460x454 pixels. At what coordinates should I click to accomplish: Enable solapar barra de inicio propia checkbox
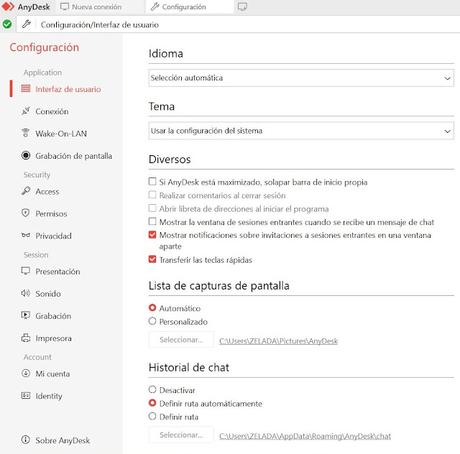pos(152,181)
